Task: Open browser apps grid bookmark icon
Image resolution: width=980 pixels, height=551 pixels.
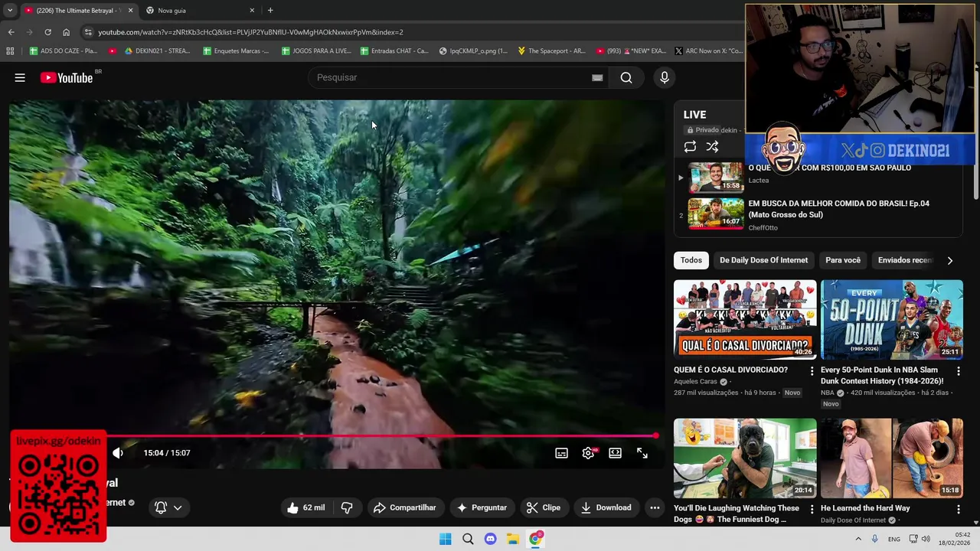Action: 10,51
